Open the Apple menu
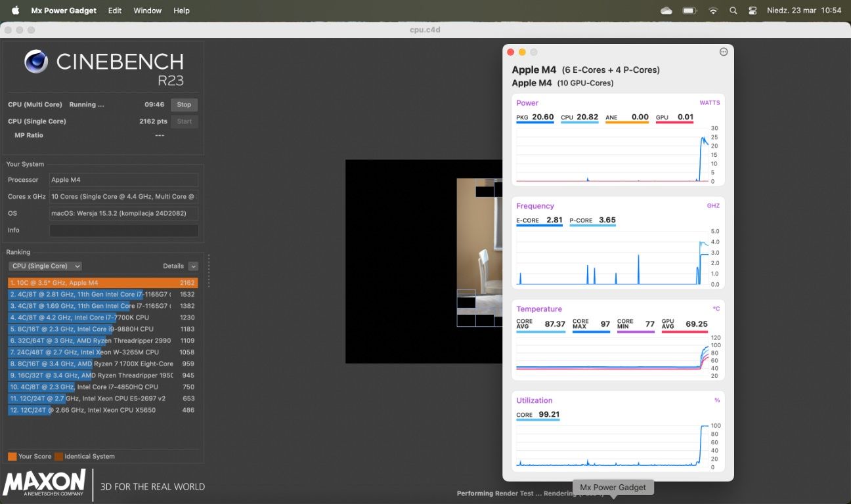851x504 pixels. pyautogui.click(x=16, y=10)
